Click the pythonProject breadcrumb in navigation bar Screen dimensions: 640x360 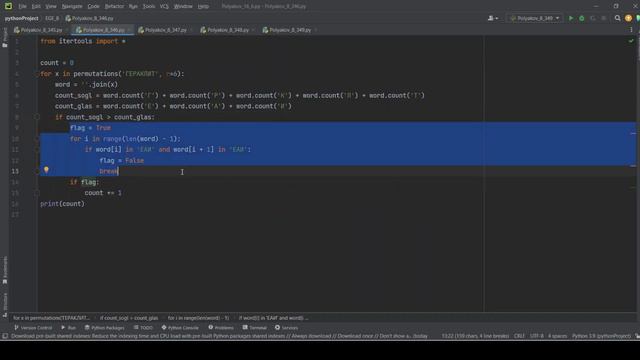21,18
